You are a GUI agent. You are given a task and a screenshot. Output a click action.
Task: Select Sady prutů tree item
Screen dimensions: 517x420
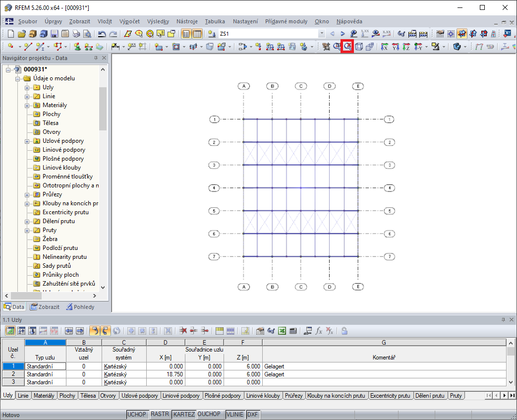(57, 266)
